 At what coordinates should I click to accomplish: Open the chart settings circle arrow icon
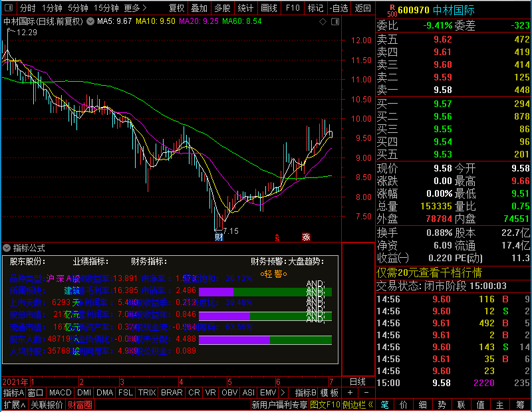90,21
